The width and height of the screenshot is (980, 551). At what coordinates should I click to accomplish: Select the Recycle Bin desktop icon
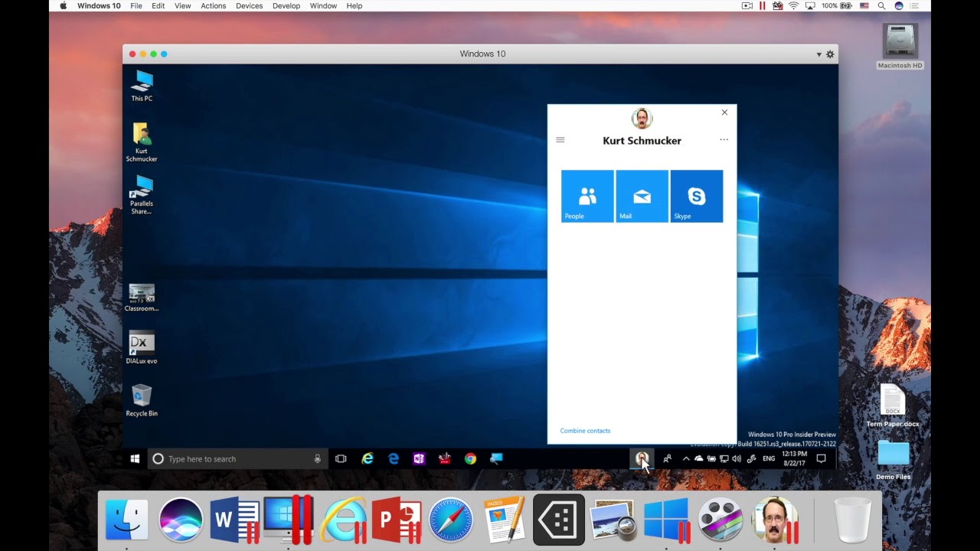[142, 400]
